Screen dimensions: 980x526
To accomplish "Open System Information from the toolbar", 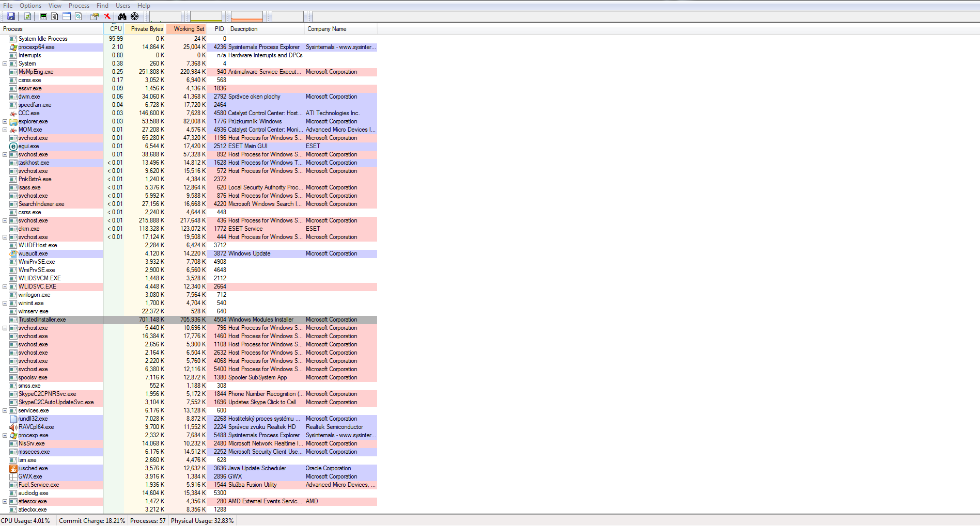I will (x=43, y=17).
